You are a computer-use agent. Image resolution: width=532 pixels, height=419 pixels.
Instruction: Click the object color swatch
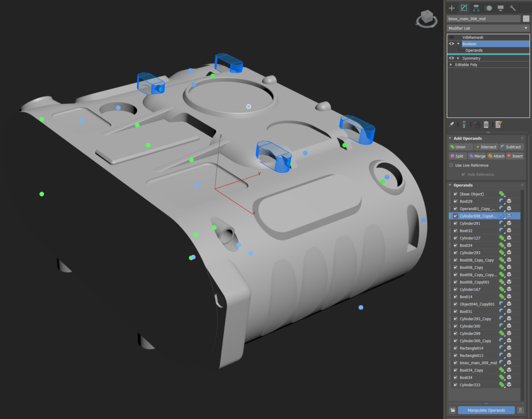[x=526, y=19]
